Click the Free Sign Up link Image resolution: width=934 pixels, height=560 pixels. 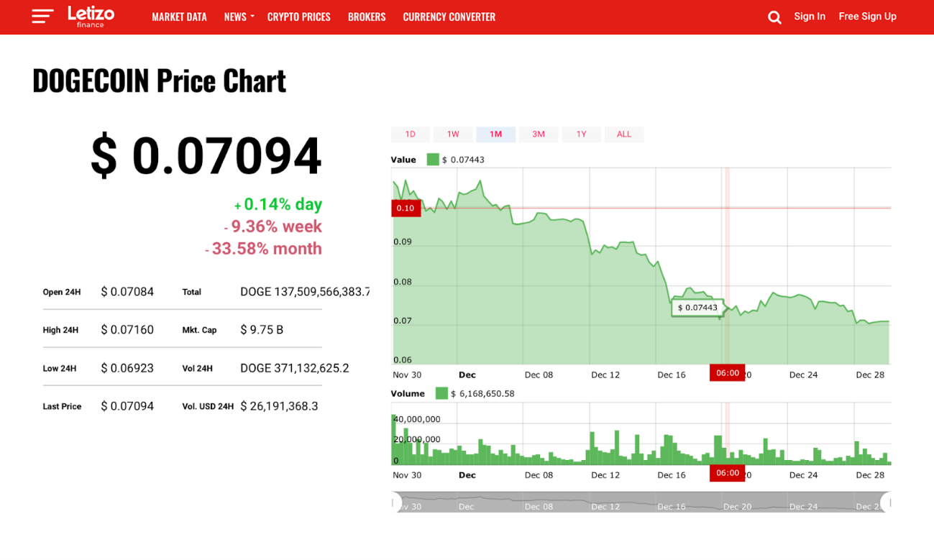(868, 17)
